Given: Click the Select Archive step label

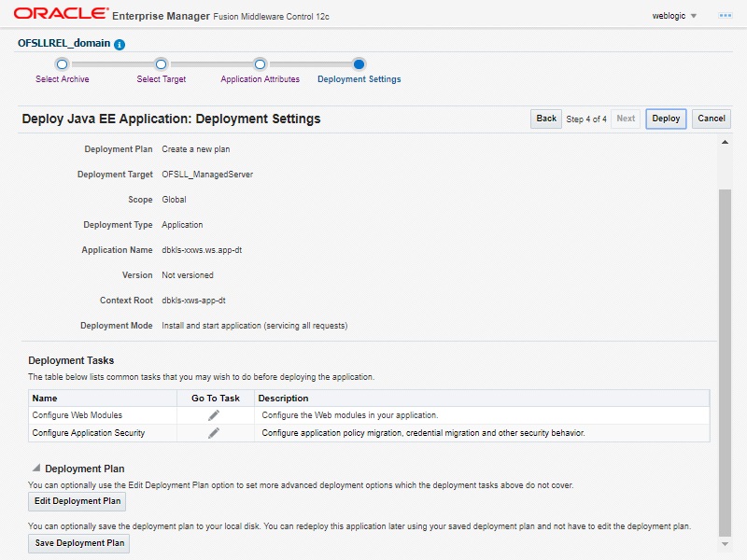Looking at the screenshot, I should 63,79.
